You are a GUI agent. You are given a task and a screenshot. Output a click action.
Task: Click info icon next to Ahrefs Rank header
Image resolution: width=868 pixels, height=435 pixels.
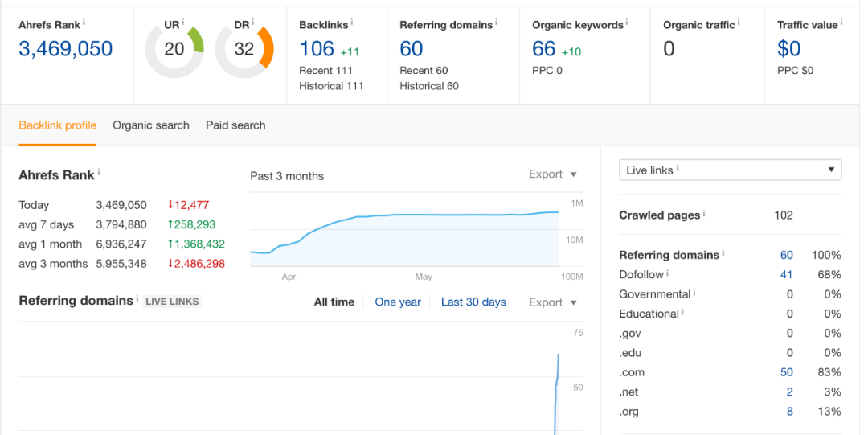(84, 23)
